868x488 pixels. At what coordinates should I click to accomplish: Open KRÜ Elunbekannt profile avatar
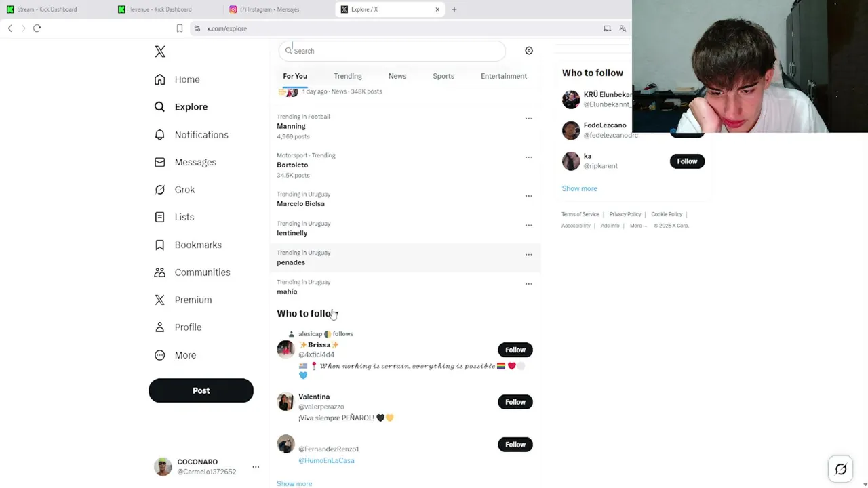[x=571, y=100]
